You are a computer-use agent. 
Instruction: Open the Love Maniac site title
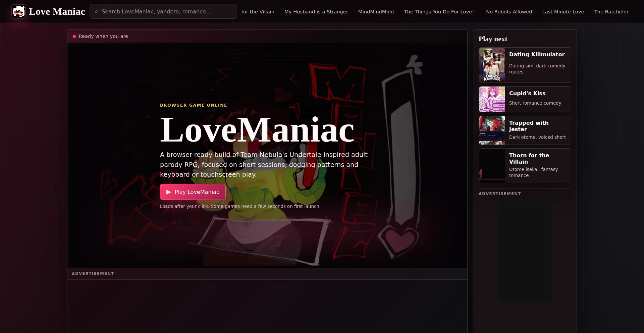tap(57, 11)
